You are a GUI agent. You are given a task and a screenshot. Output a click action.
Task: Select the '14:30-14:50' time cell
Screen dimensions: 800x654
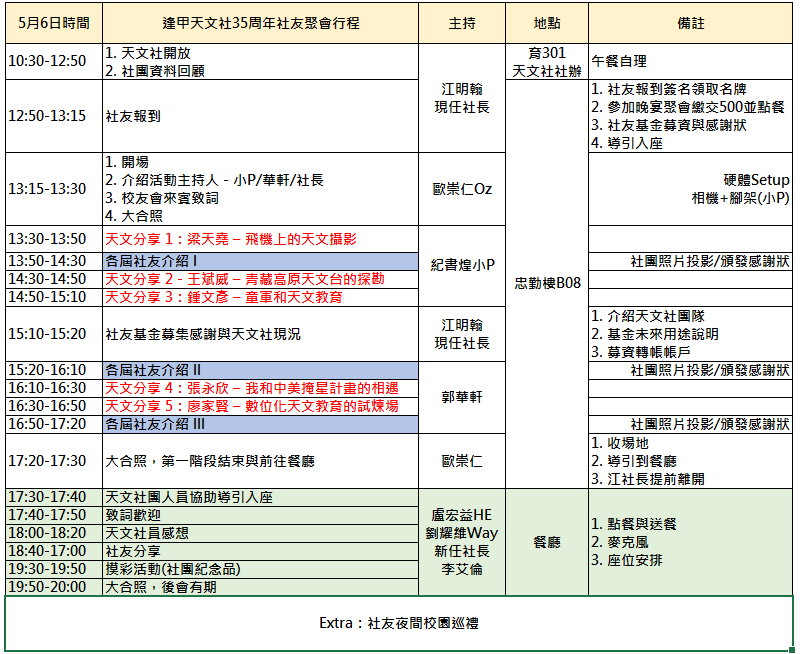54,279
